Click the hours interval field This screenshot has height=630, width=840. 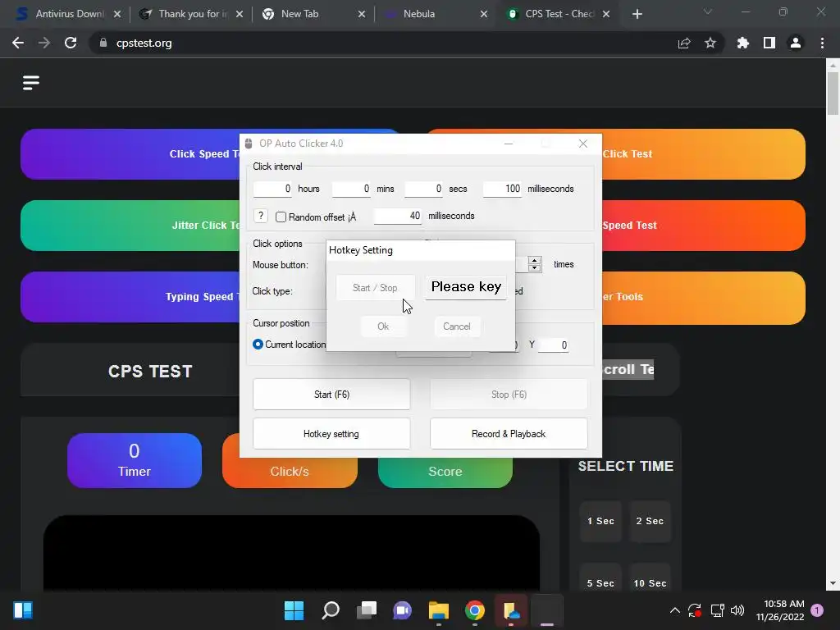click(272, 189)
